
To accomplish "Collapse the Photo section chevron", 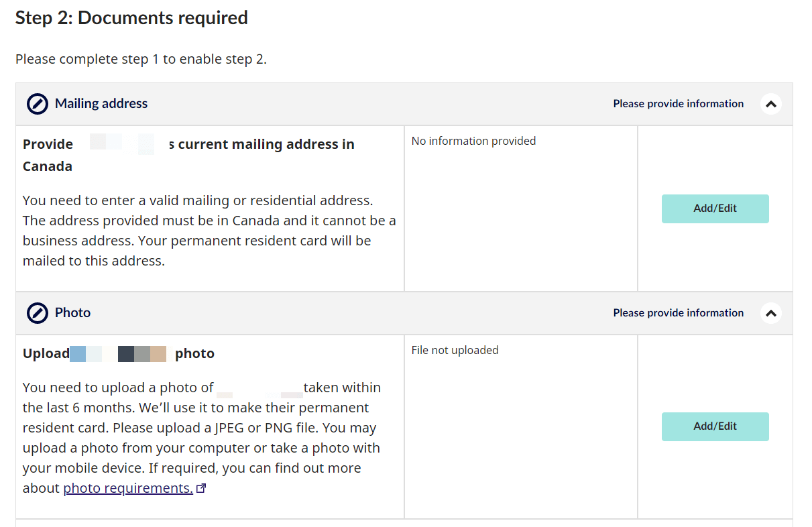I will click(771, 313).
